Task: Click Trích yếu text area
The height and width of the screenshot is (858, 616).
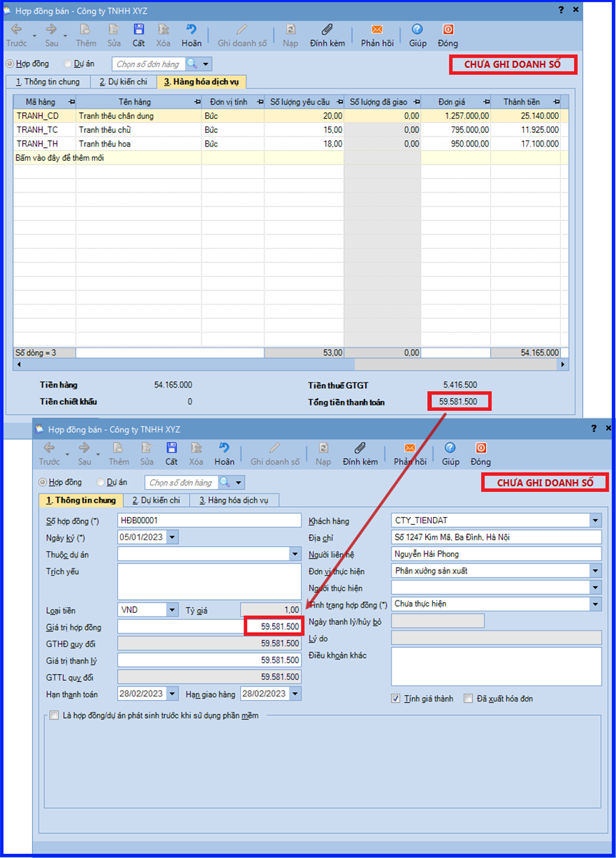Action: point(209,581)
